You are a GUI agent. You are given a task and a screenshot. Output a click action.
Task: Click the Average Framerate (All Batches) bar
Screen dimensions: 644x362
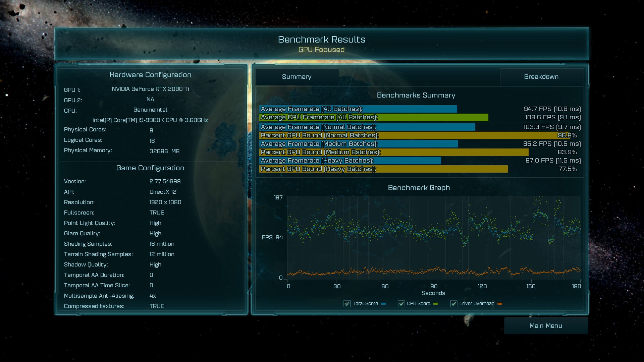tap(358, 109)
